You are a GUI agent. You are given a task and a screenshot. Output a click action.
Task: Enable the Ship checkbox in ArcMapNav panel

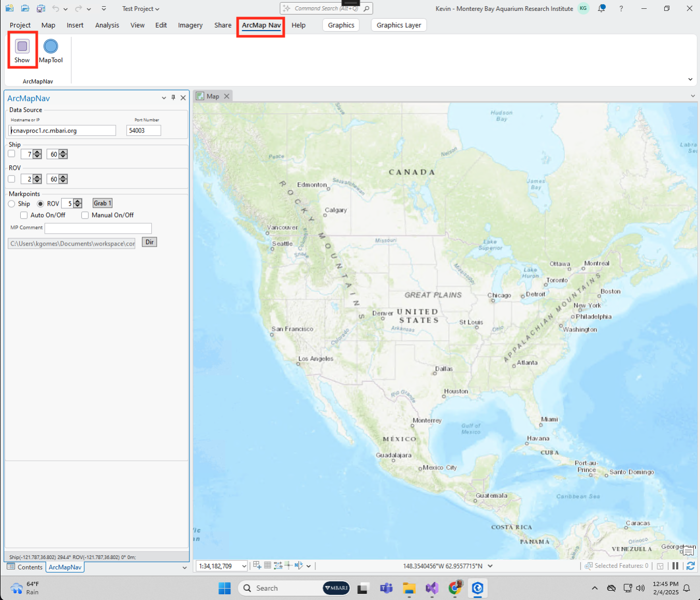(x=11, y=153)
